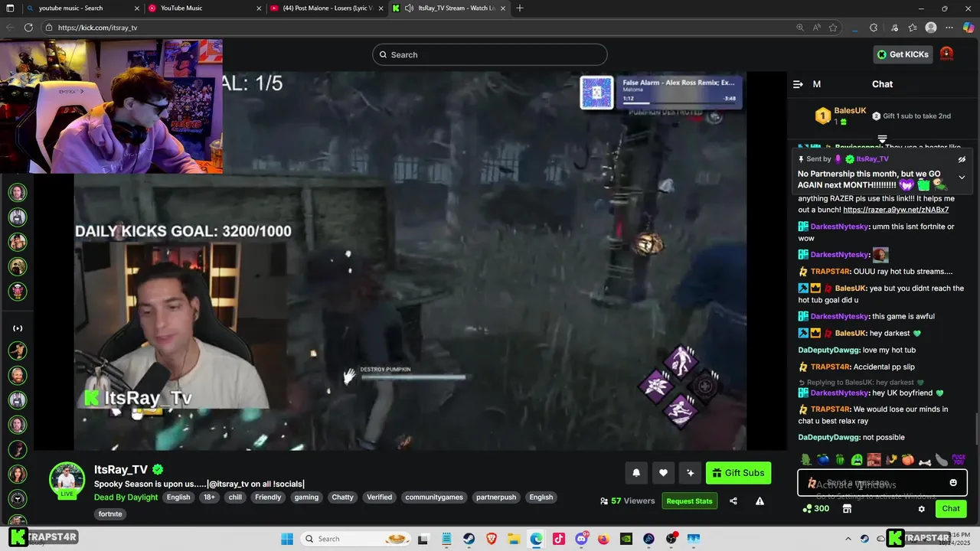Image resolution: width=980 pixels, height=551 pixels.
Task: Click the communitygames tag
Action: click(x=434, y=497)
